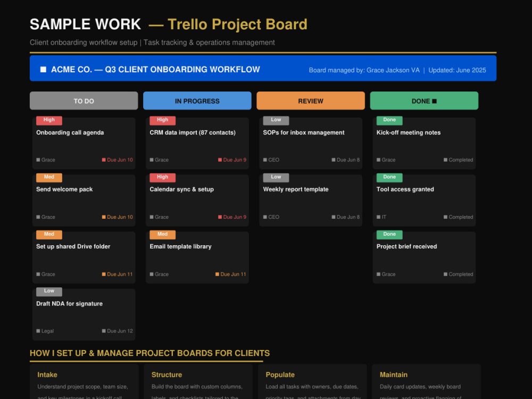Select the DONE column header

point(424,101)
